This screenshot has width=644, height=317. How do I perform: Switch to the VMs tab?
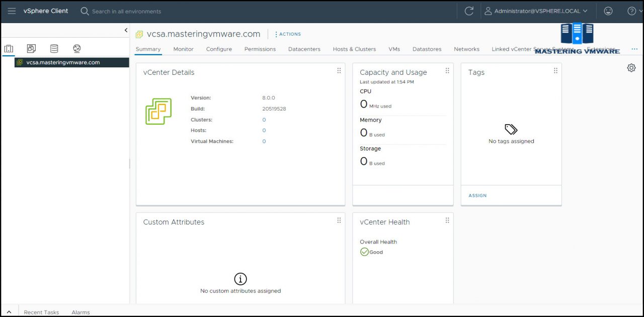click(x=394, y=49)
